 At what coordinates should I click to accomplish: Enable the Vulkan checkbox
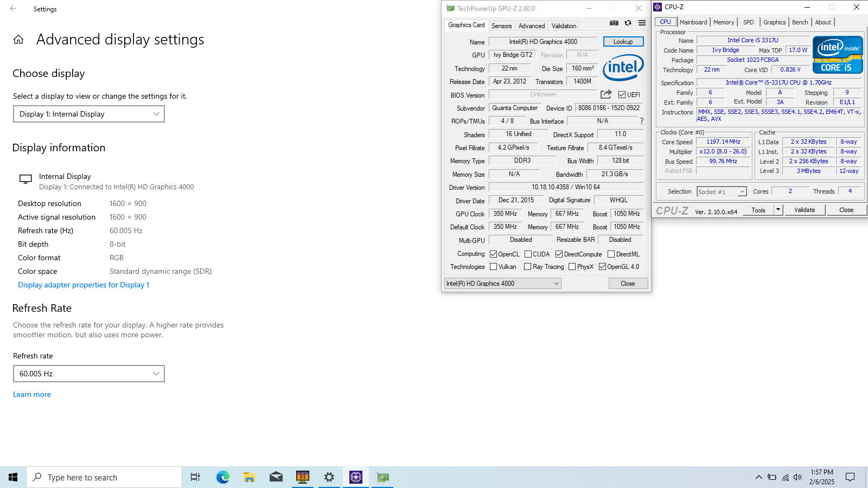[x=493, y=267]
